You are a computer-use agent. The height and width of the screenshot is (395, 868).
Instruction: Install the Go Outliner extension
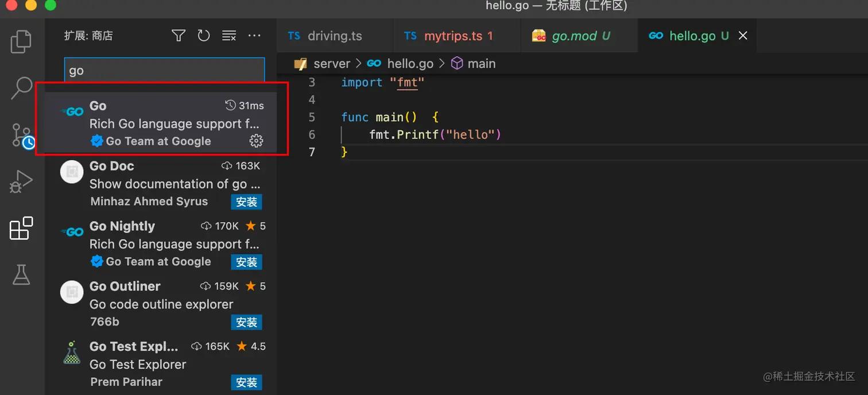coord(246,322)
